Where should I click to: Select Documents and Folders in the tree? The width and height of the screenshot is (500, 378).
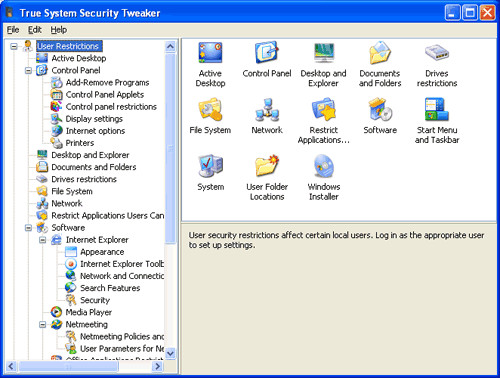tap(94, 167)
